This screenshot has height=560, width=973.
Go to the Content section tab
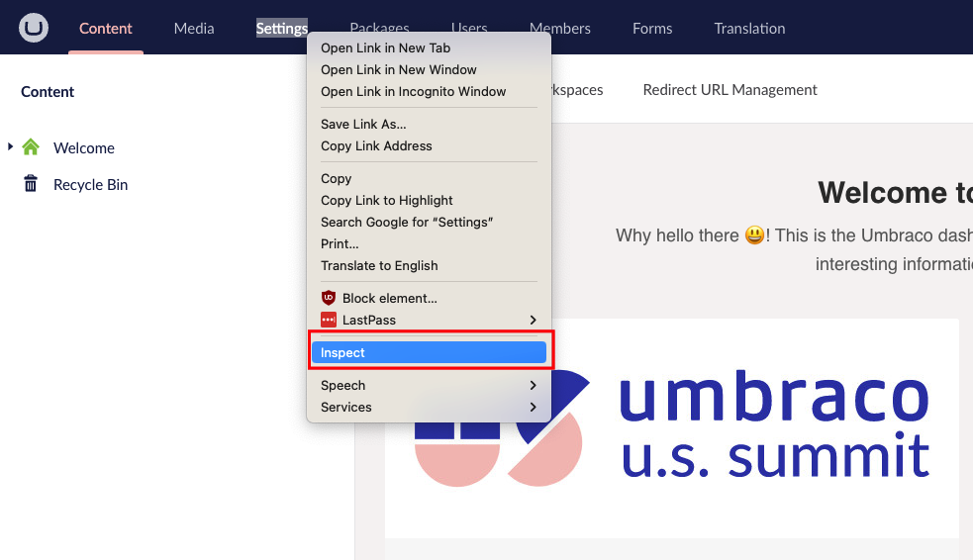click(106, 29)
